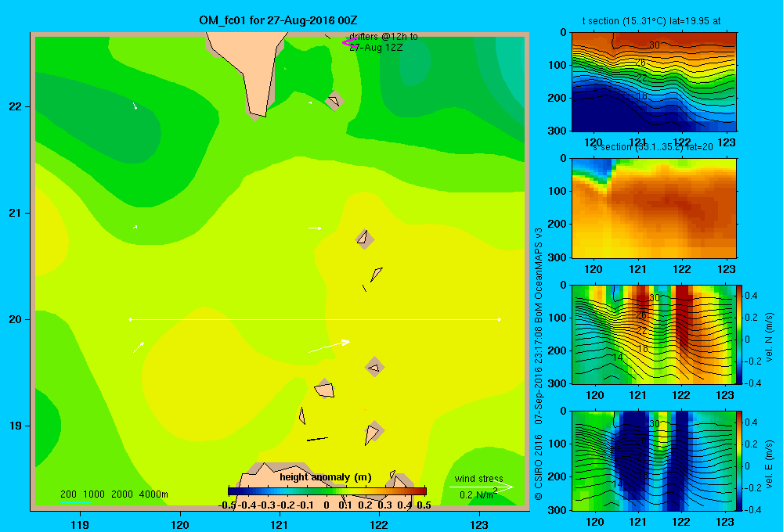
Task: Click the 0.4 tick on vel. N colorbar
Action: click(751, 296)
